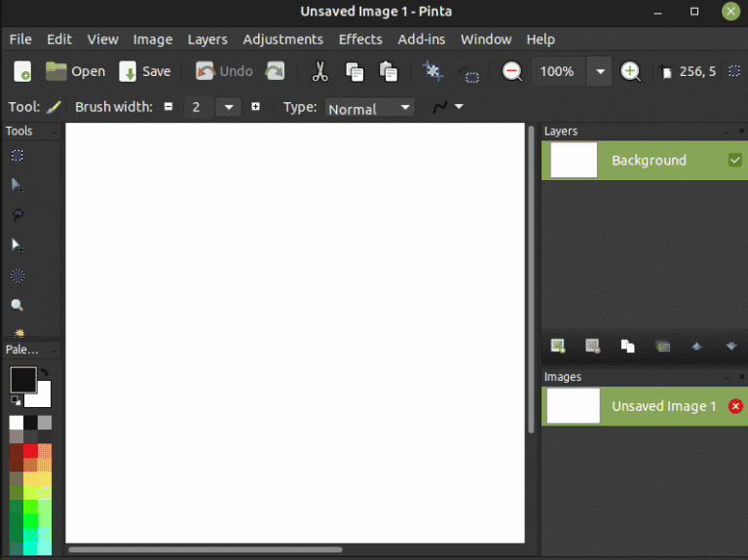Screen dimensions: 748x560
Task: Decrease brush width with minus button
Action: pyautogui.click(x=168, y=107)
